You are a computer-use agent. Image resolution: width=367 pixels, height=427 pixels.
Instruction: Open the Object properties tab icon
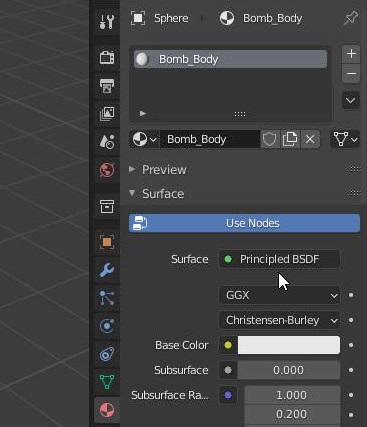tap(107, 242)
